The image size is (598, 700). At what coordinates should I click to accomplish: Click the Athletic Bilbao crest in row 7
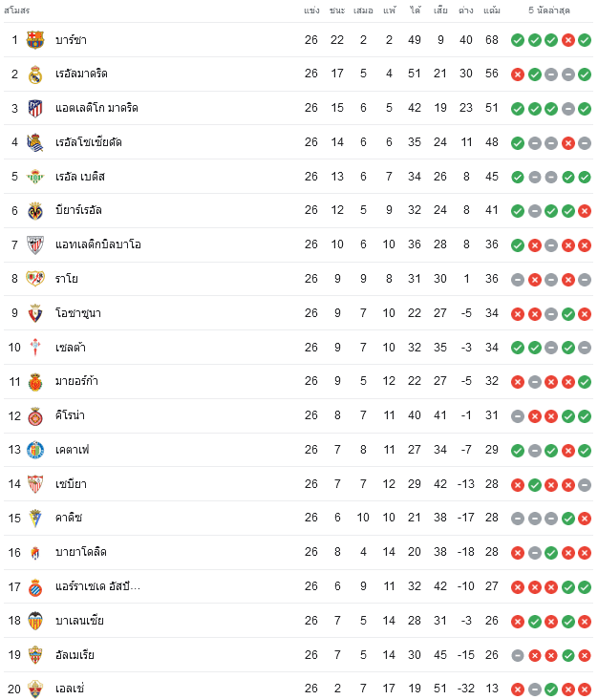[35, 245]
